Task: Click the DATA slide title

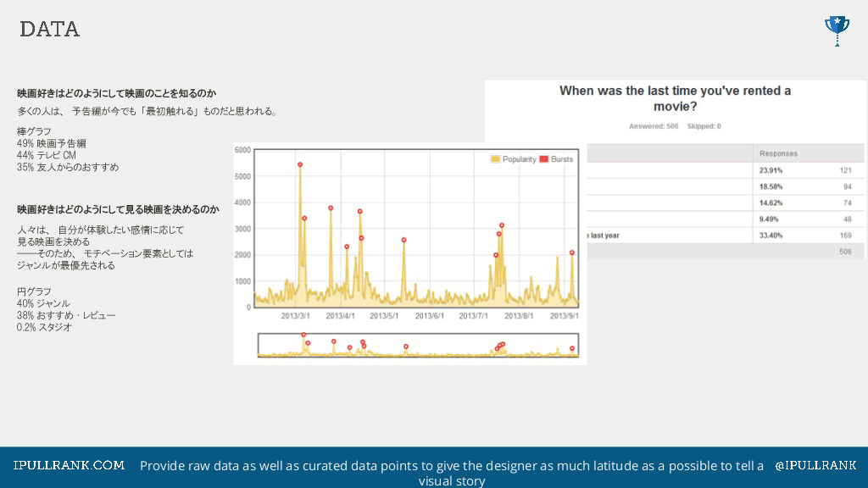Action: tap(50, 30)
